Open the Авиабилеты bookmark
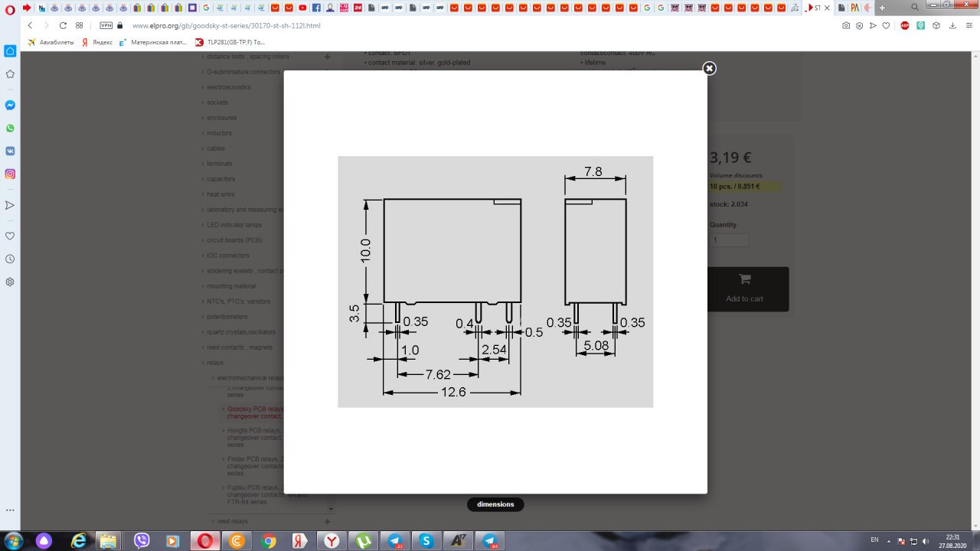 pyautogui.click(x=51, y=42)
